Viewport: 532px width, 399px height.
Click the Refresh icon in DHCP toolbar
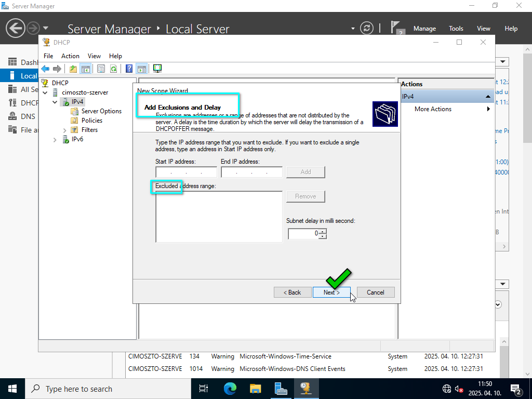pyautogui.click(x=113, y=69)
